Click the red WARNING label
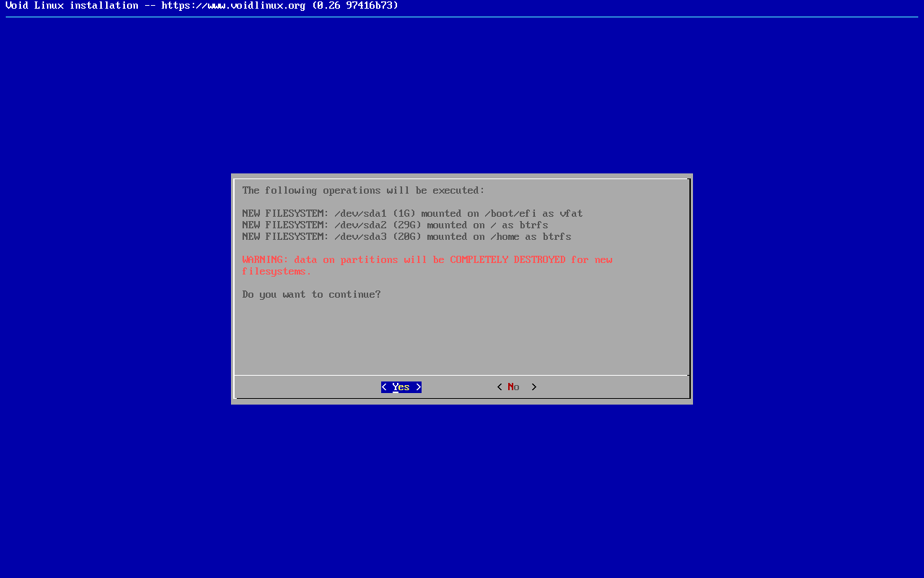The image size is (924, 578). (x=265, y=260)
